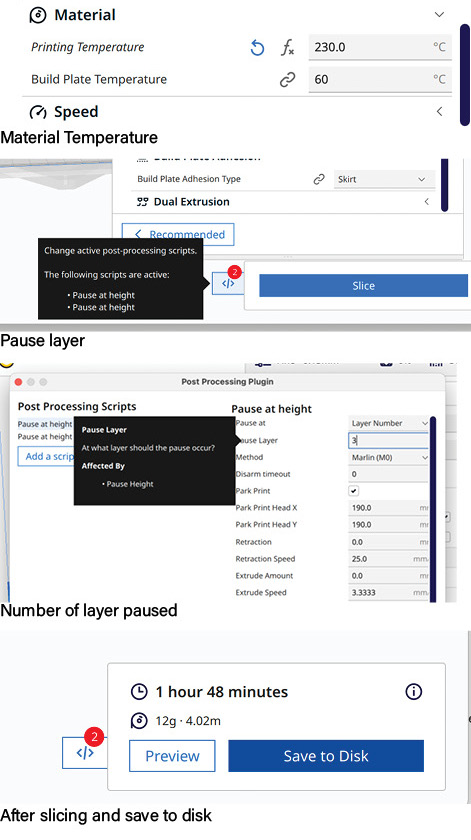Toggle the Park Print checkbox

coord(354,491)
